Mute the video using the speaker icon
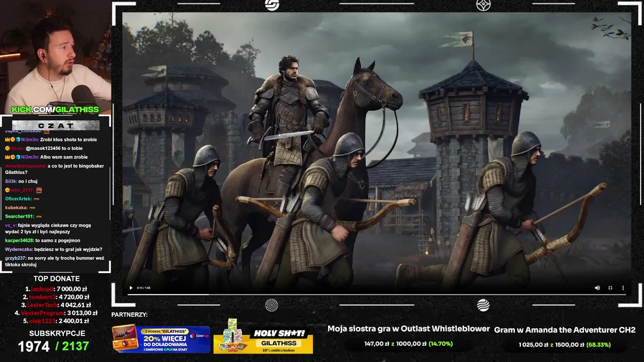 [x=597, y=288]
